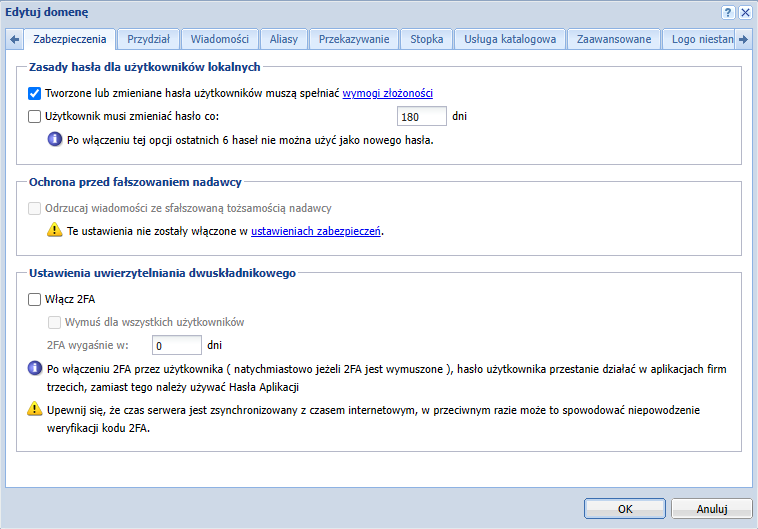Check the Włącz 2FA checkbox
Screen dimensions: 758x529
[x=35, y=298]
